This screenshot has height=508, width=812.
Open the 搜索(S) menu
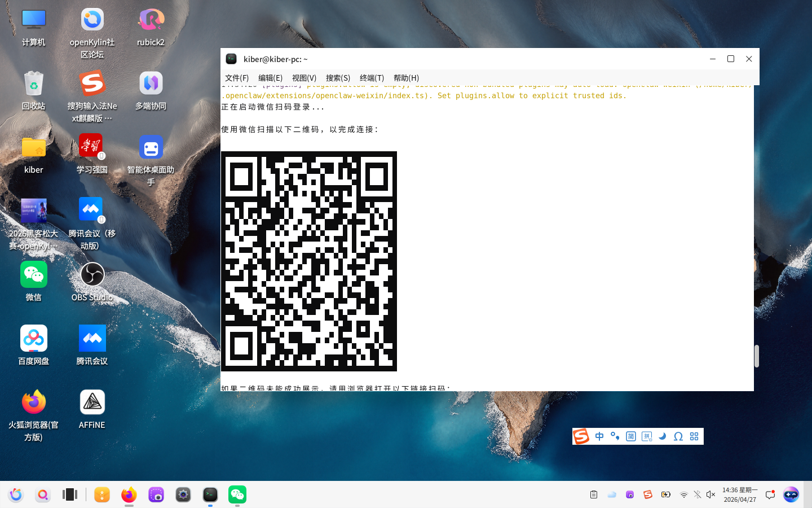tap(338, 78)
